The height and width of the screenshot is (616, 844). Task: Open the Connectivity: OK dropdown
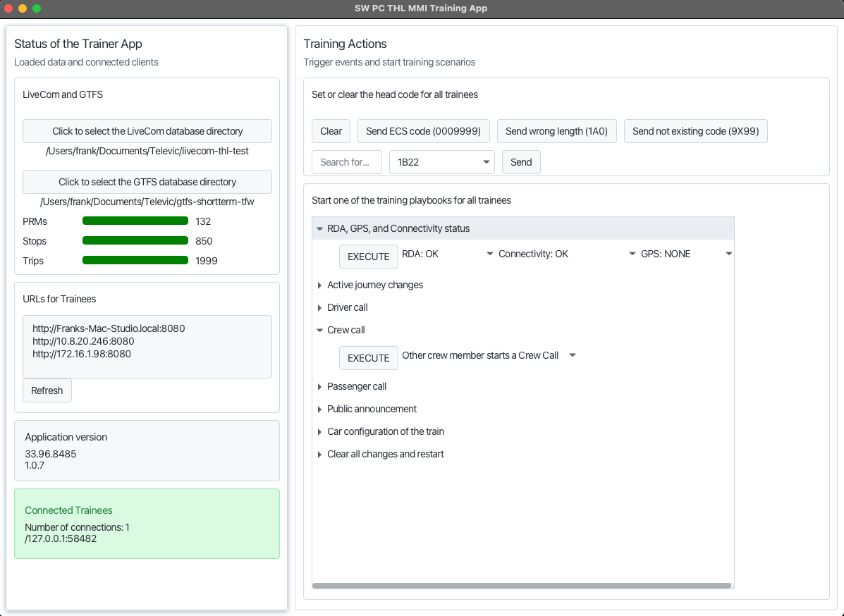568,254
